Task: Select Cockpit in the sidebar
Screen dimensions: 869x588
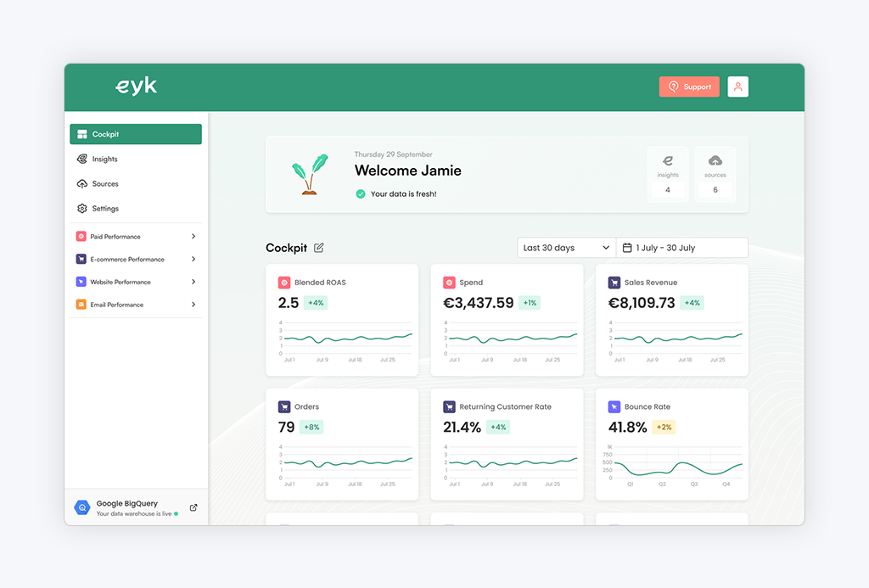Action: [136, 134]
